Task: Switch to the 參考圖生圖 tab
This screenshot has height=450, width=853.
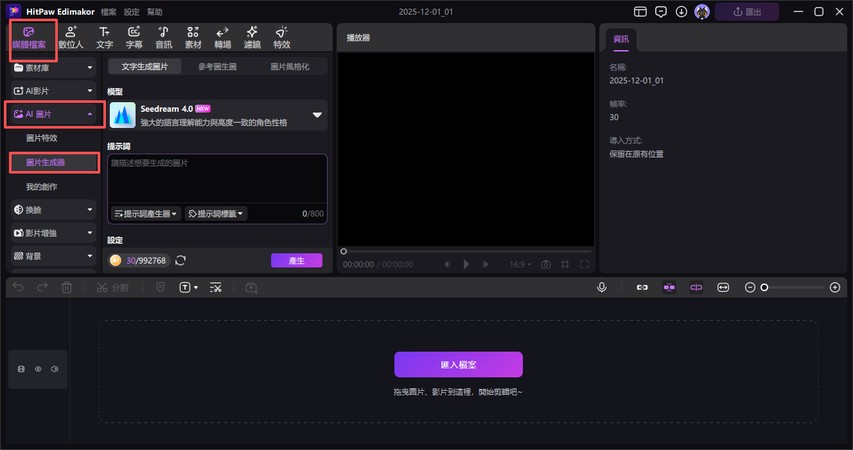Action: pyautogui.click(x=217, y=66)
